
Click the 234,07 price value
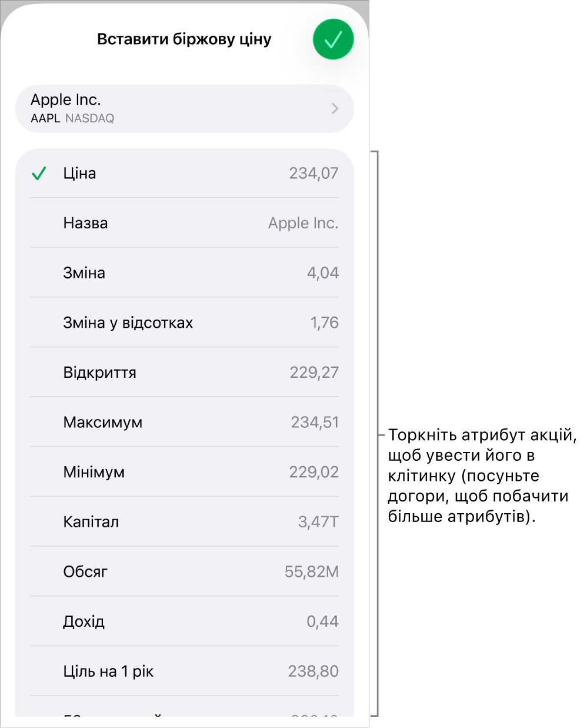click(x=313, y=173)
